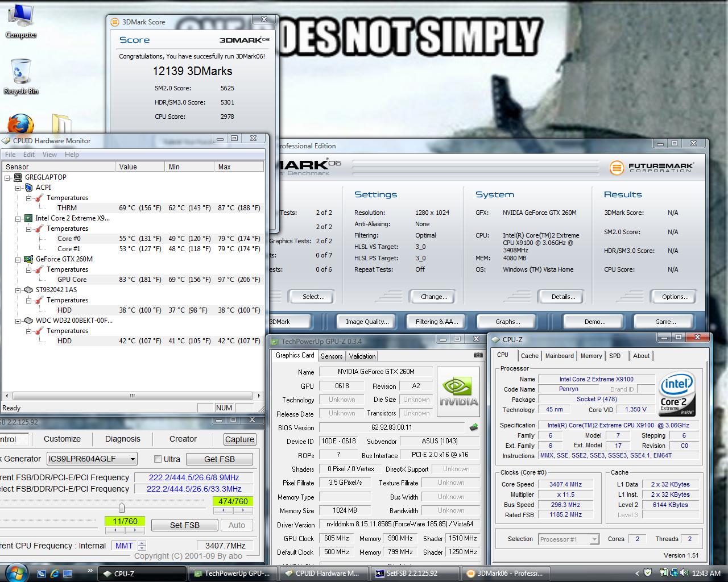Open the Windows Start orb

pyautogui.click(x=15, y=573)
